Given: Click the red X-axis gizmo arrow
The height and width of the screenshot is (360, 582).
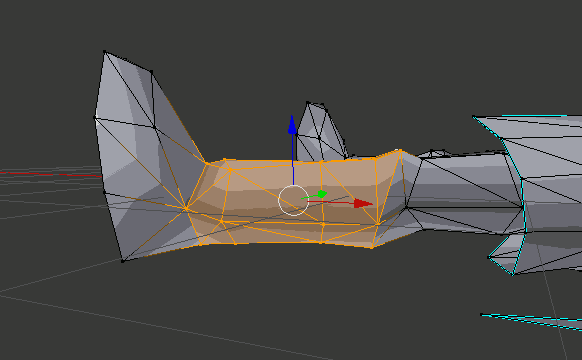Looking at the screenshot, I should [x=363, y=203].
